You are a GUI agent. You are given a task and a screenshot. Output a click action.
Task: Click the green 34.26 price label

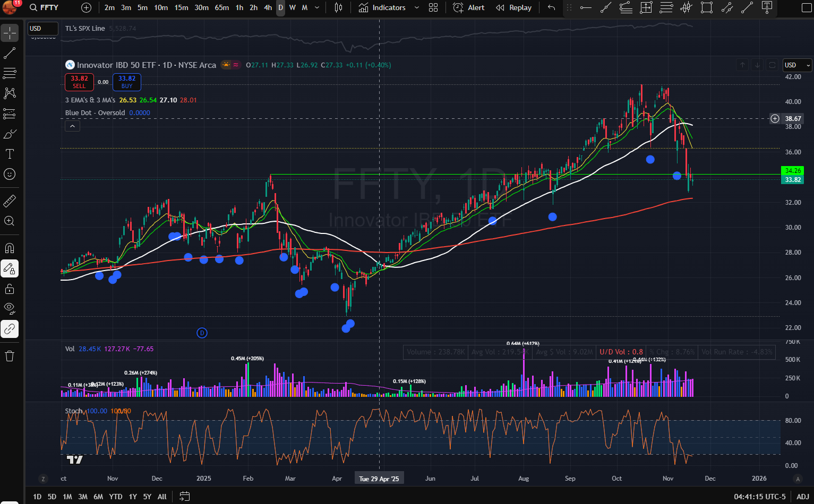pyautogui.click(x=793, y=171)
